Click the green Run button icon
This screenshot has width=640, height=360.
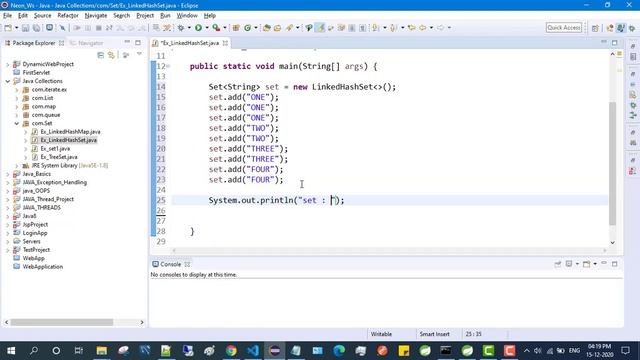point(198,28)
